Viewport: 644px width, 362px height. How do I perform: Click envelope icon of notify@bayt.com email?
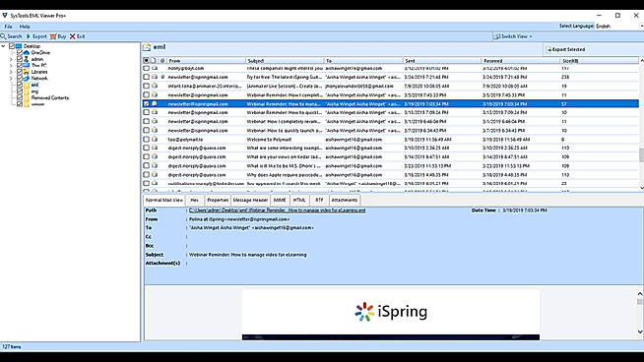coord(155,68)
